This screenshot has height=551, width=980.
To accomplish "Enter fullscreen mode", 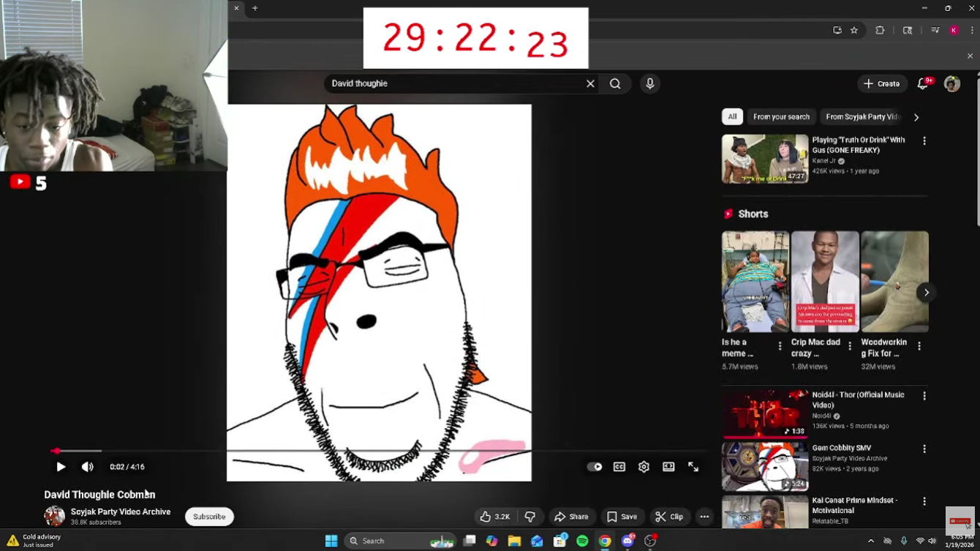I will (693, 467).
